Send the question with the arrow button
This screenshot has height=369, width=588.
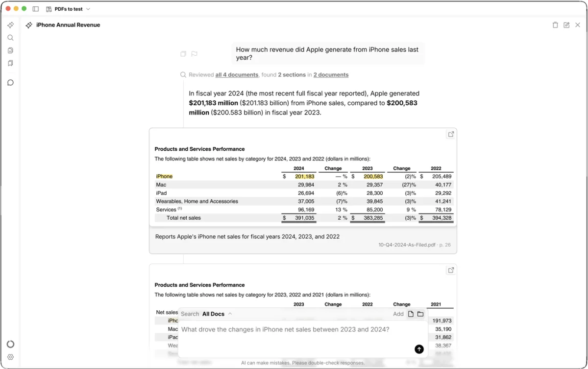tap(419, 349)
